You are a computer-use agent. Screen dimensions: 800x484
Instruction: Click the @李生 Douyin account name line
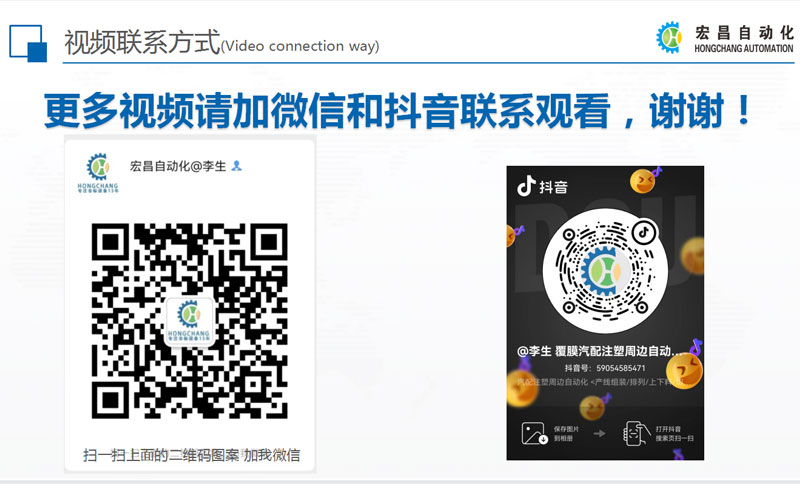(x=599, y=351)
